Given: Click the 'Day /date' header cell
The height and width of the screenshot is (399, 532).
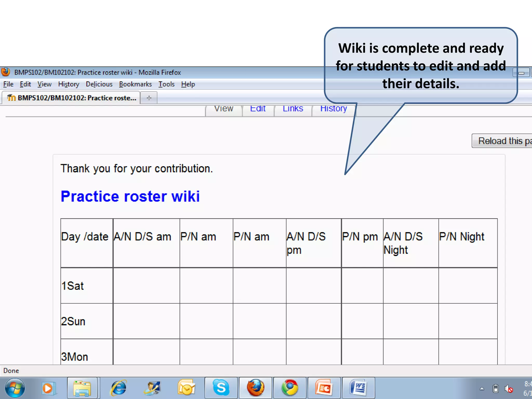Looking at the screenshot, I should (87, 243).
